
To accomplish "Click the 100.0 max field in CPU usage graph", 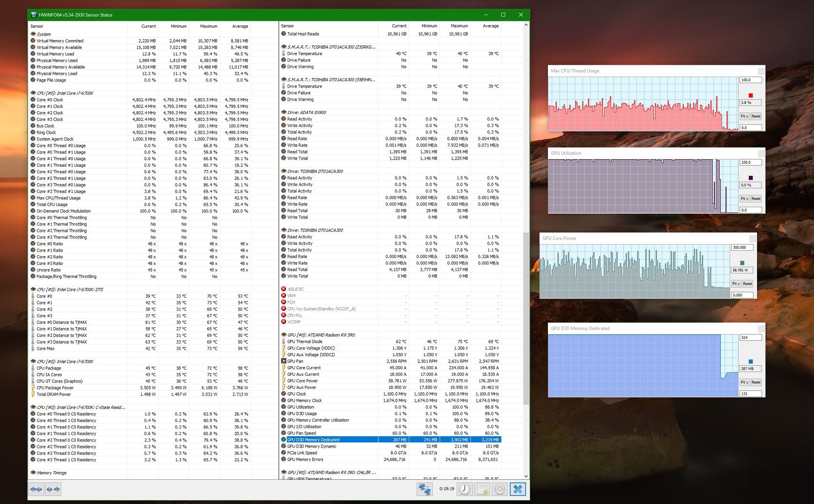I will tap(750, 80).
